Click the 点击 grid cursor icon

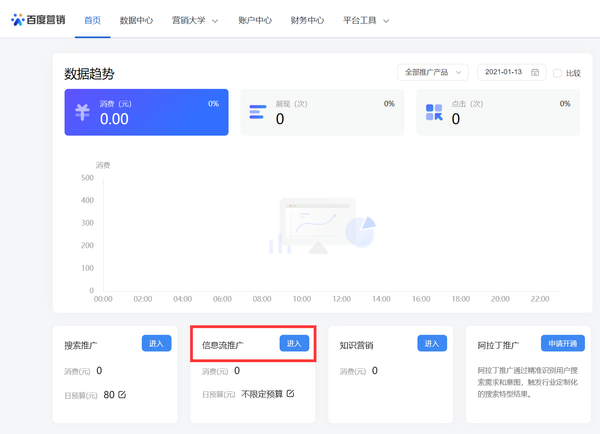point(434,112)
